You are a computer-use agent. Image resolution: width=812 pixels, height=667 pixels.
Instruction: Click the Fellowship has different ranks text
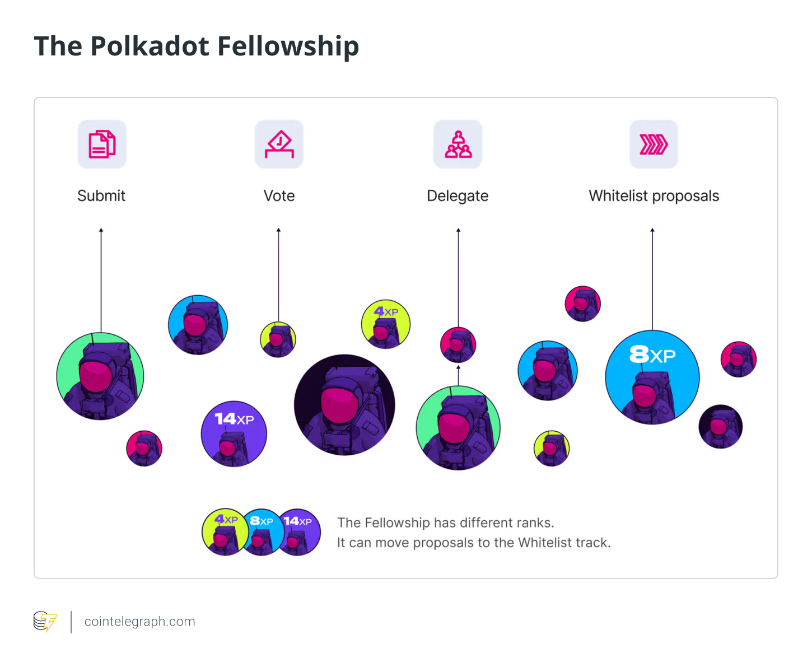[x=445, y=523]
